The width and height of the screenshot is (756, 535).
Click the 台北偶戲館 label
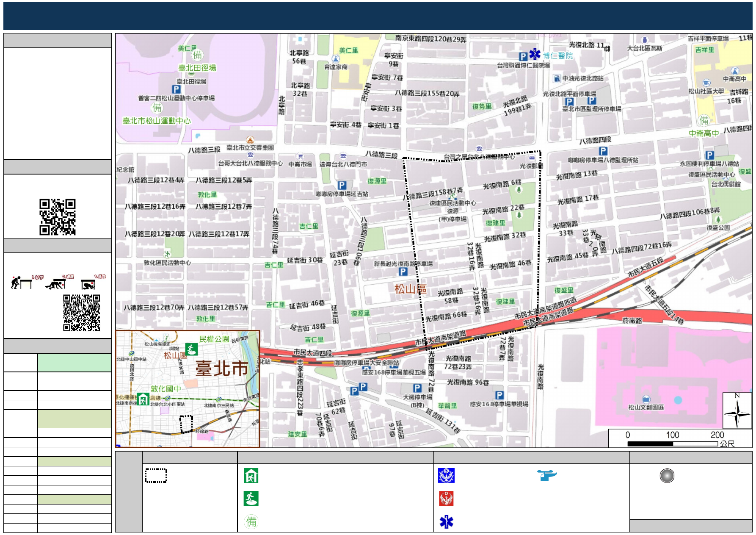click(726, 184)
